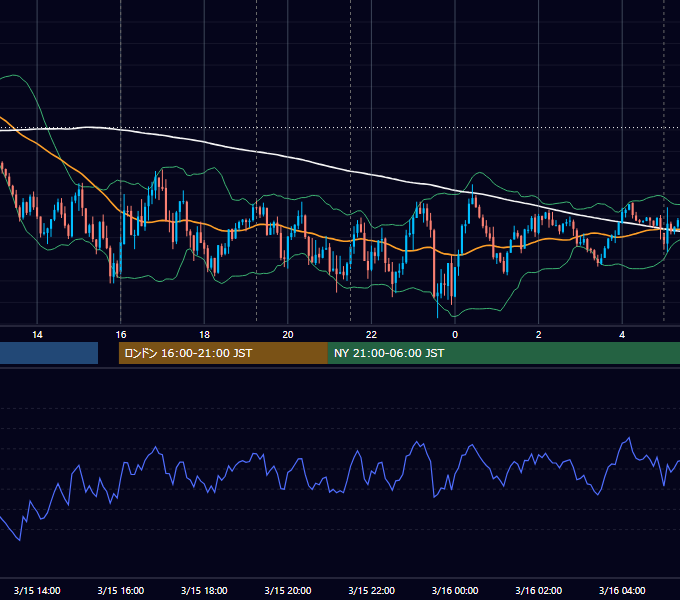
Task: Click the 3/15 16:00 time label
Action: tap(121, 590)
